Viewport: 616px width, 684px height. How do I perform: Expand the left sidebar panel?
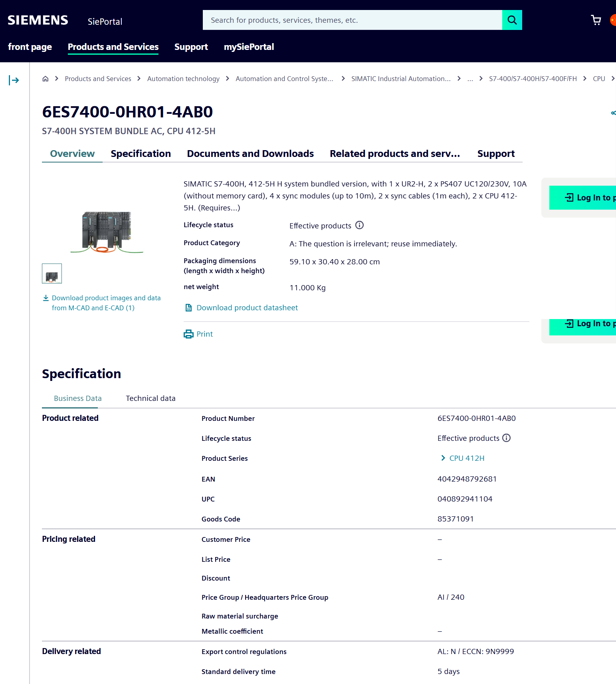[x=14, y=80]
